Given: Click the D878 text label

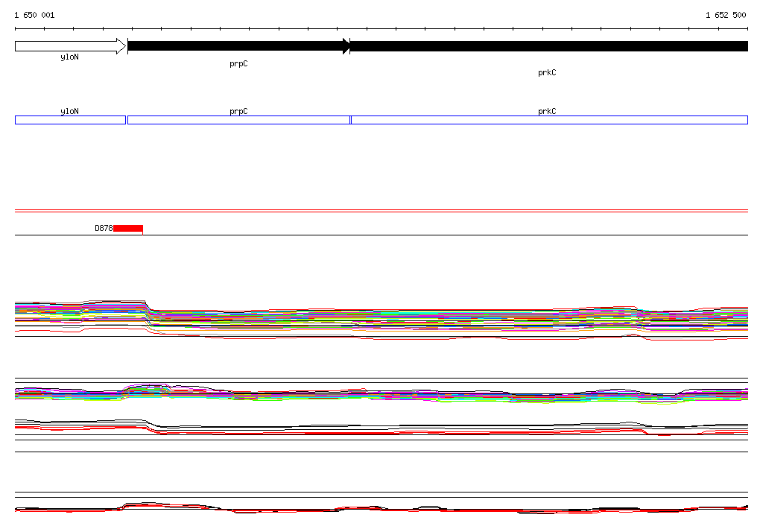Looking at the screenshot, I should click(x=103, y=228).
